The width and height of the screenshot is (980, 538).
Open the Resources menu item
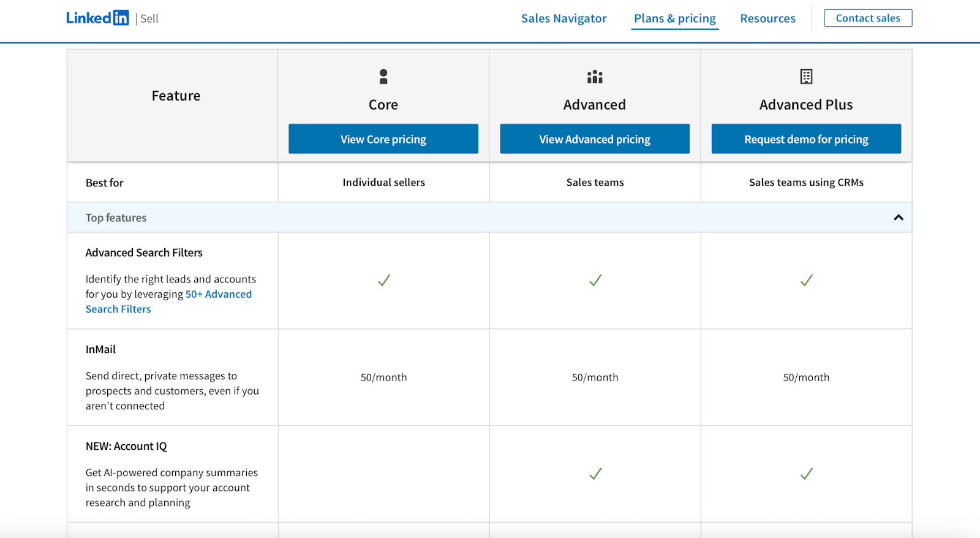767,18
